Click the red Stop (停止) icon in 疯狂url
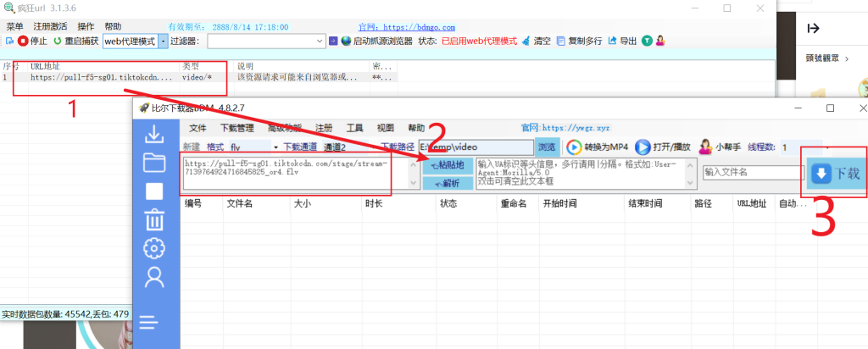The height and width of the screenshot is (349, 868). pos(23,41)
